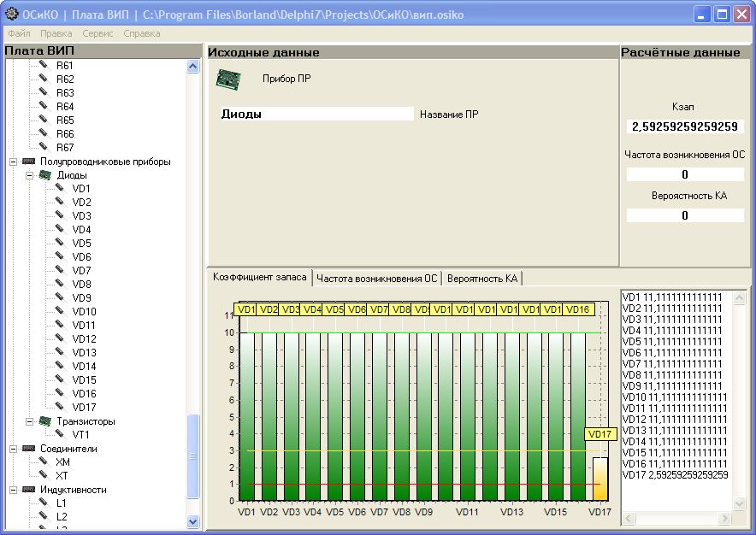Click the component icon next to R67
756x535 pixels.
click(x=44, y=146)
